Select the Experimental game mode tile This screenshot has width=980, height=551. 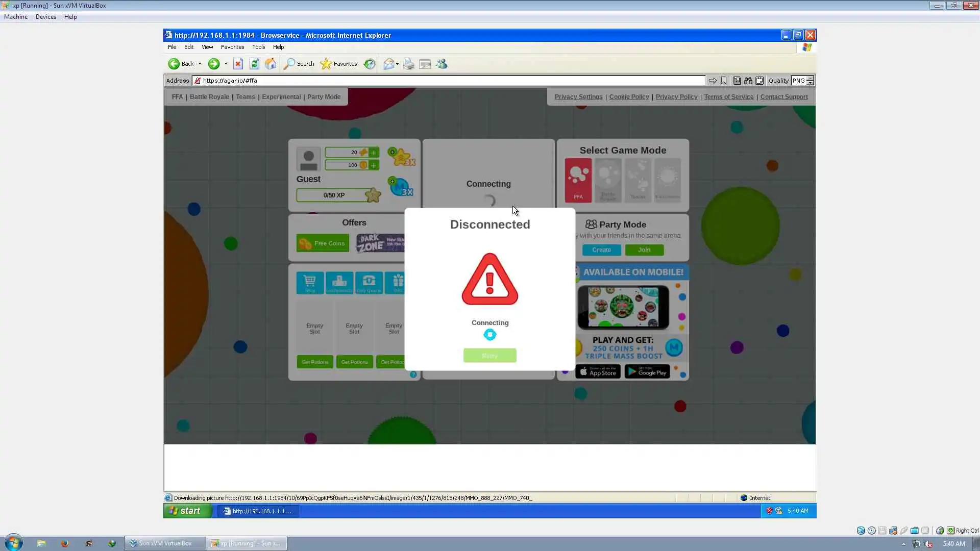point(667,180)
